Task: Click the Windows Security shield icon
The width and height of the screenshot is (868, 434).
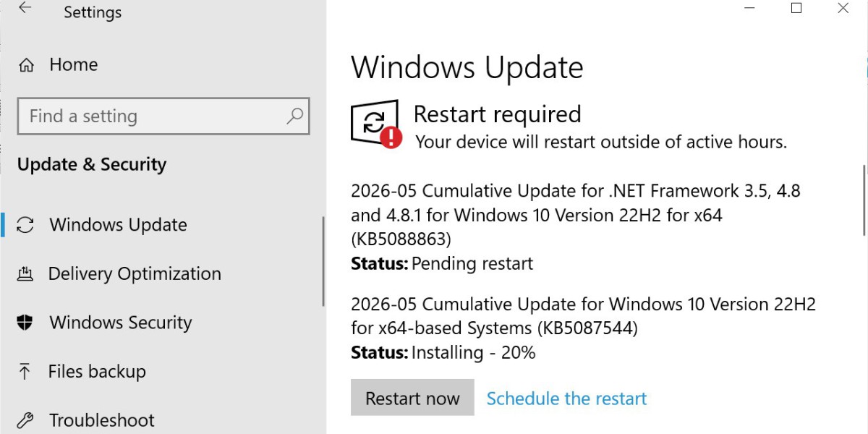Action: (25, 323)
